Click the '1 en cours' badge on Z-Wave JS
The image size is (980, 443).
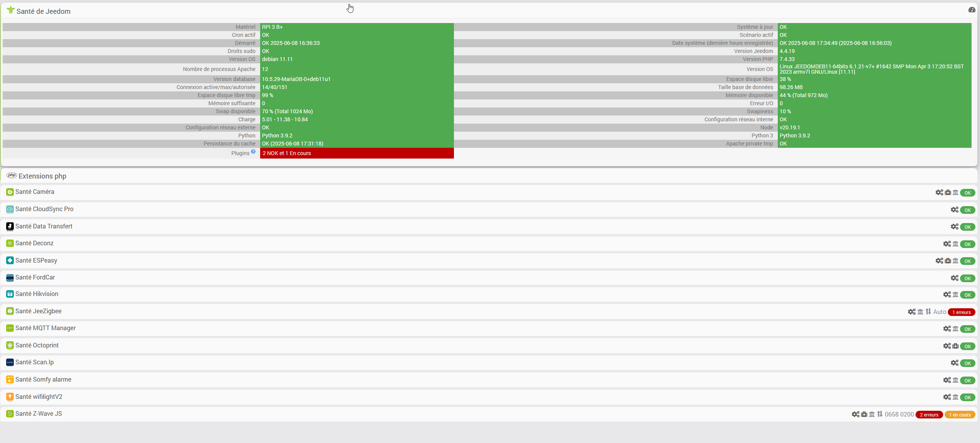pyautogui.click(x=960, y=415)
